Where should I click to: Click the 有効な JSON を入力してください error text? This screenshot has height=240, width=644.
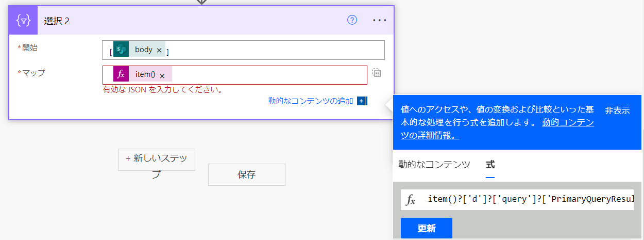pos(163,90)
